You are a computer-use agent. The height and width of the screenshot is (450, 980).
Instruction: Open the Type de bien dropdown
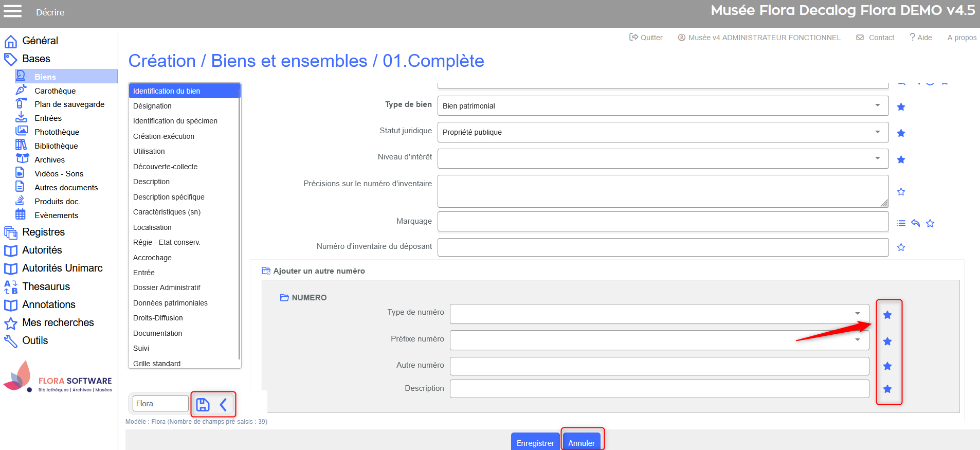coord(663,106)
